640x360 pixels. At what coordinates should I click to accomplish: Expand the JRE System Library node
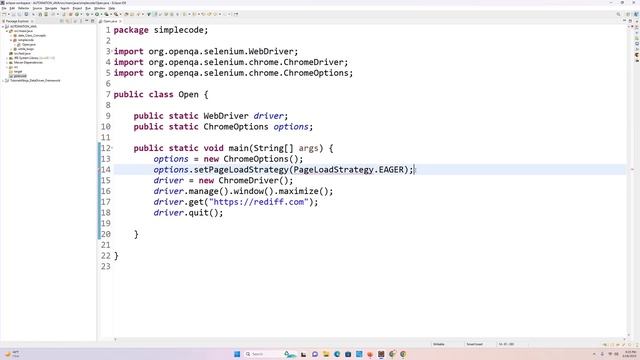[7, 58]
